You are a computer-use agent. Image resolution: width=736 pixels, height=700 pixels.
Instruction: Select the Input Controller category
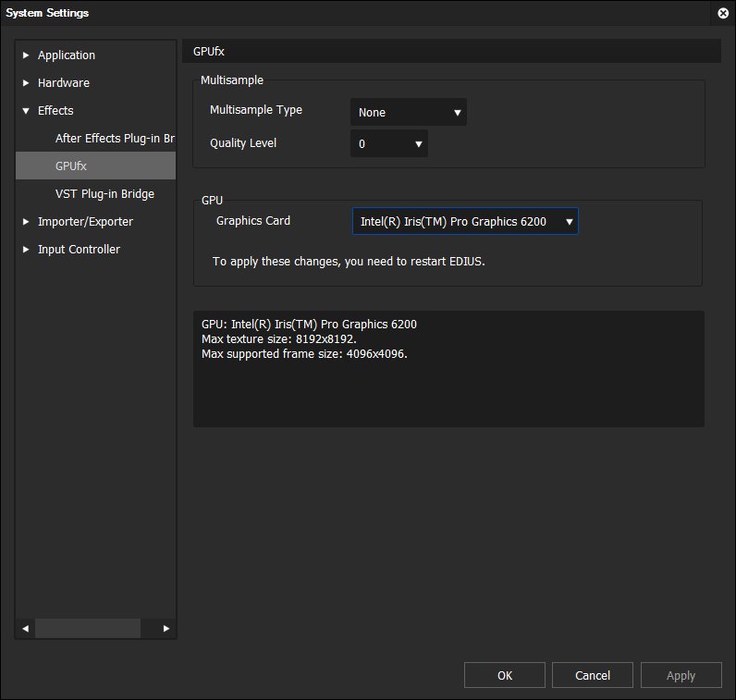click(x=79, y=250)
